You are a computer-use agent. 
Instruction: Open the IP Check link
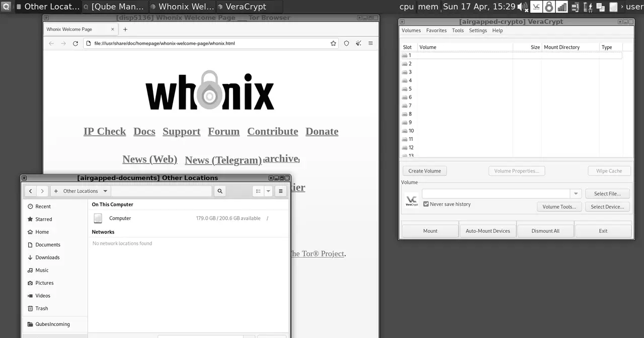click(x=105, y=131)
